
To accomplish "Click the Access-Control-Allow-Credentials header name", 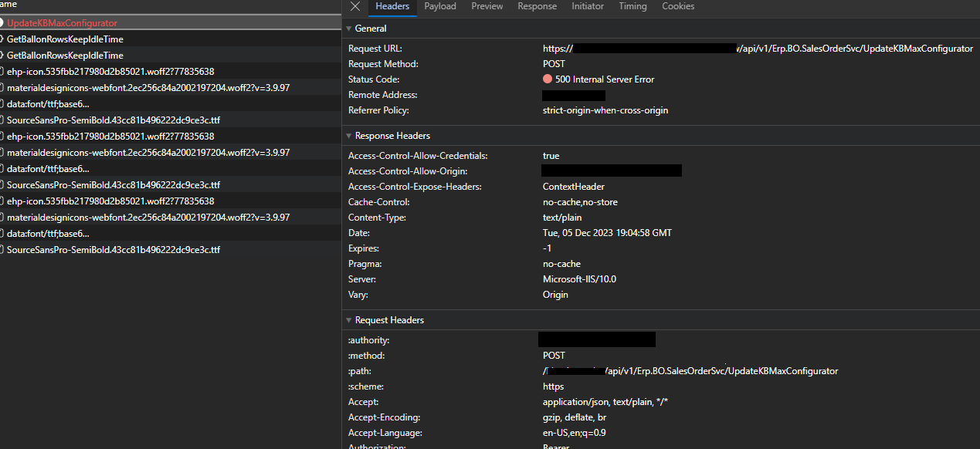I will pyautogui.click(x=418, y=156).
